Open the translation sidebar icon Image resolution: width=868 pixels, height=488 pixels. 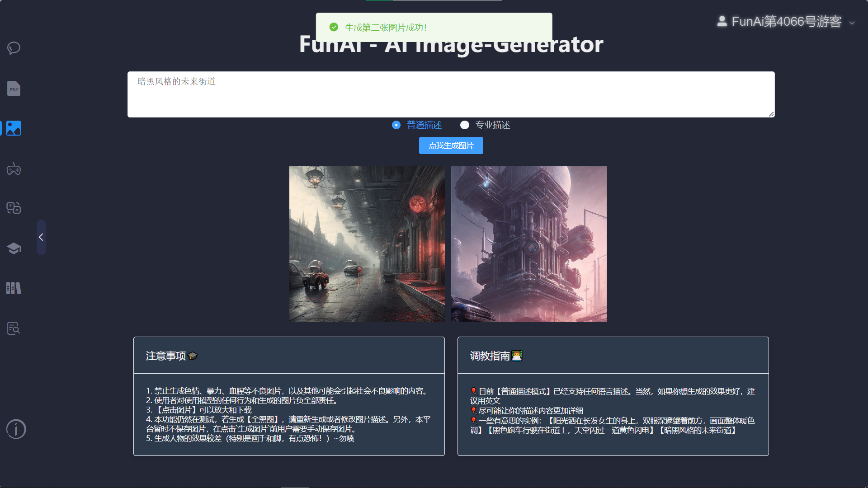coord(14,208)
